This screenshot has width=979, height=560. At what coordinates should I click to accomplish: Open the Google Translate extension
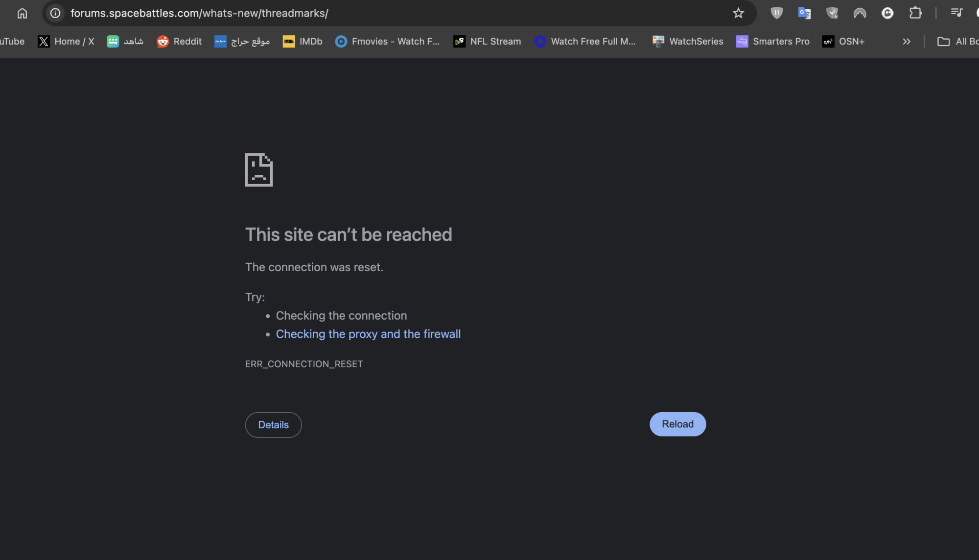(804, 13)
